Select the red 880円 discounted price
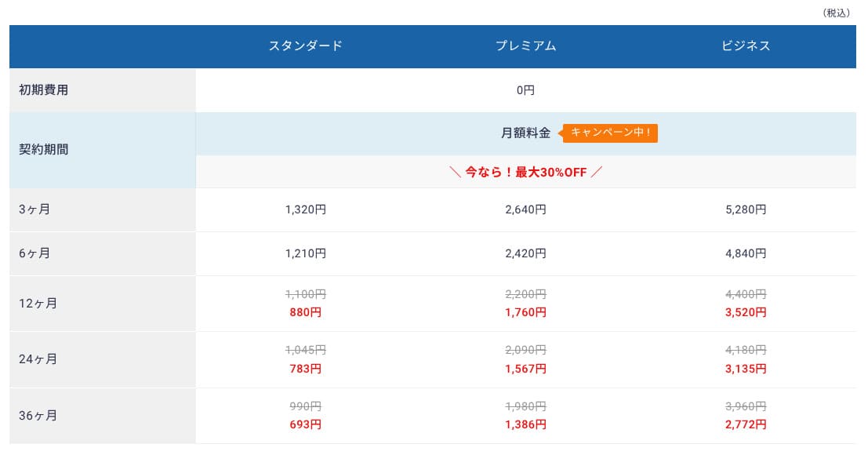The height and width of the screenshot is (455, 868). [x=306, y=312]
